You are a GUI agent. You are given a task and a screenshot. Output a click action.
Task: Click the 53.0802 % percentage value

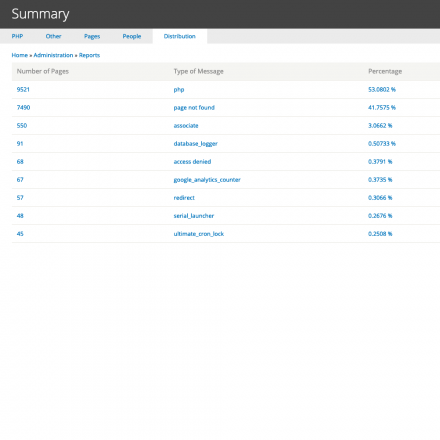pos(382,89)
